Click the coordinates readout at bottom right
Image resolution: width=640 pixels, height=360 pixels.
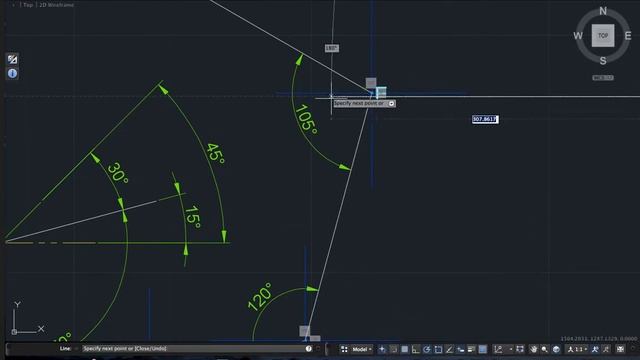(x=598, y=339)
